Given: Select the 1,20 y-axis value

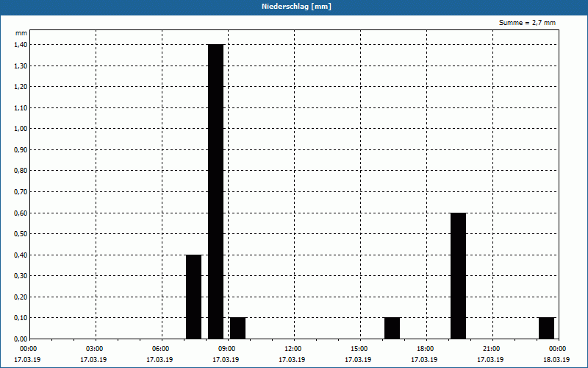Looking at the screenshot, I should coord(21,87).
